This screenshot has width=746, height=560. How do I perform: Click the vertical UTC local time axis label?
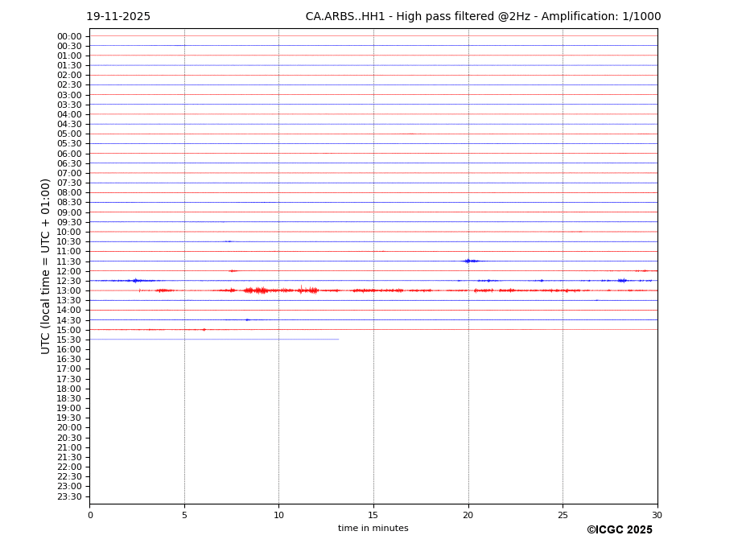46,266
